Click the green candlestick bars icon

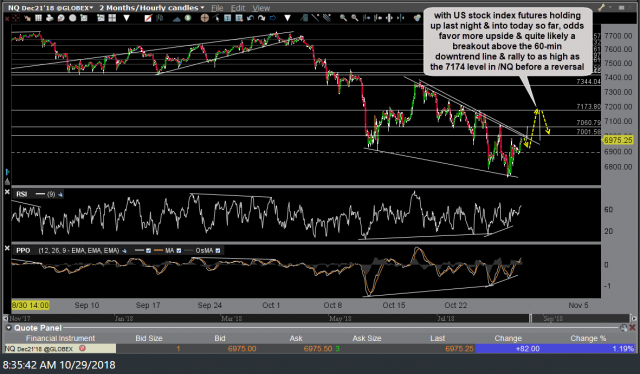click(160, 18)
